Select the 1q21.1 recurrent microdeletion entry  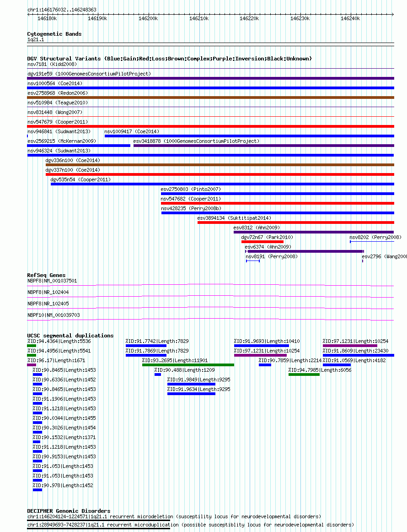pos(174,516)
